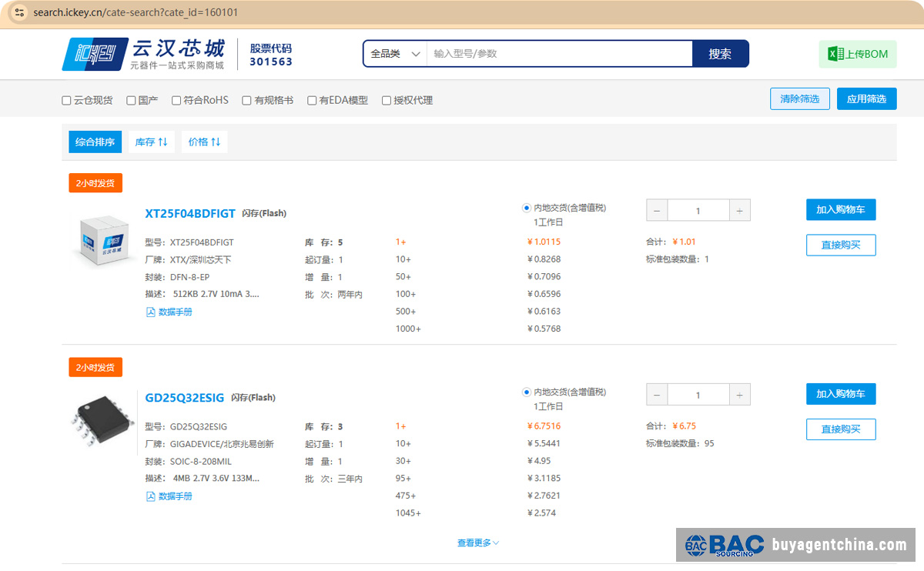This screenshot has height=571, width=924.
Task: Click 股票代码 301563 text
Action: point(271,55)
